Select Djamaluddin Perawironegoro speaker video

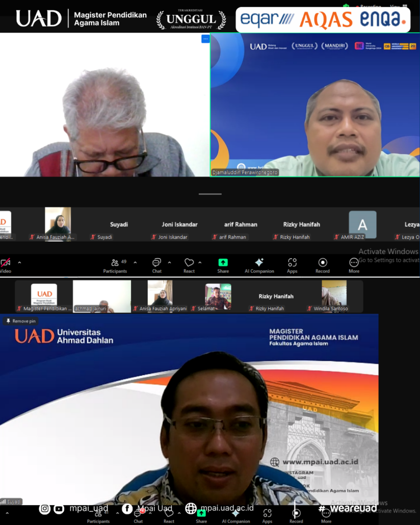315,104
